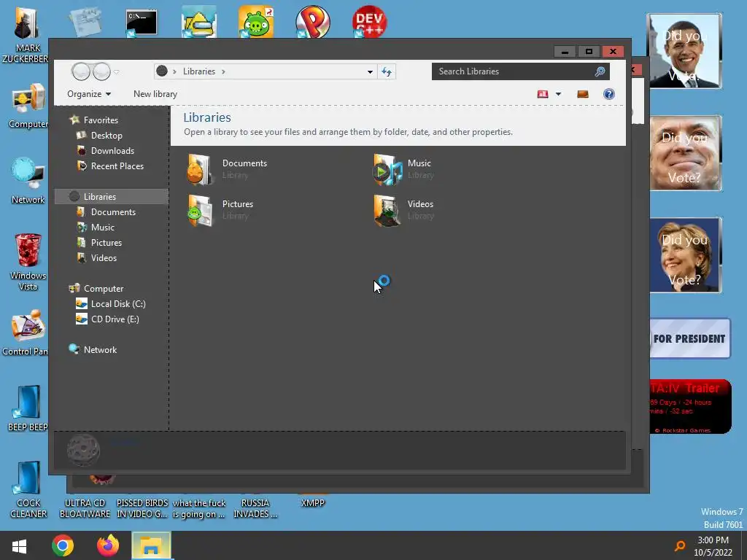Click New library button
This screenshot has width=747, height=560.
pos(155,94)
